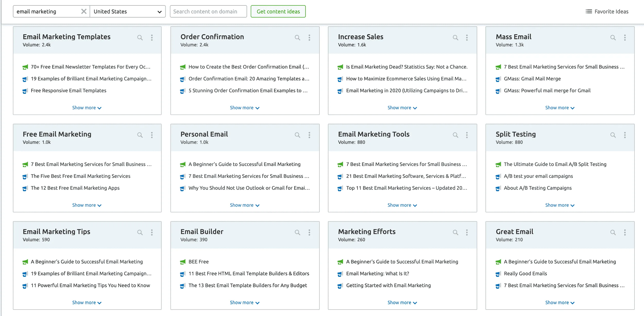Expand Show more on Marketing Efforts card
644x316 pixels.
[402, 302]
